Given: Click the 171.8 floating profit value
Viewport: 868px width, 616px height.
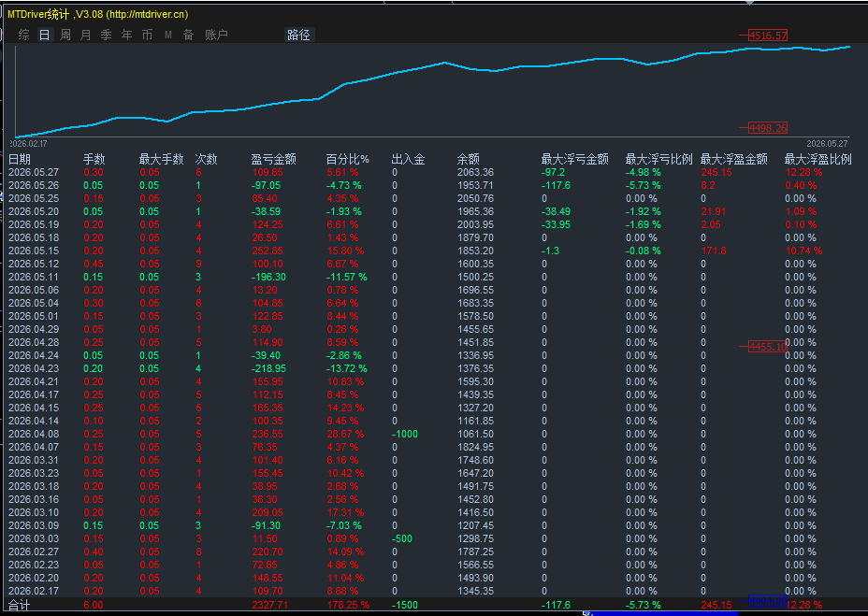Looking at the screenshot, I should pos(714,251).
